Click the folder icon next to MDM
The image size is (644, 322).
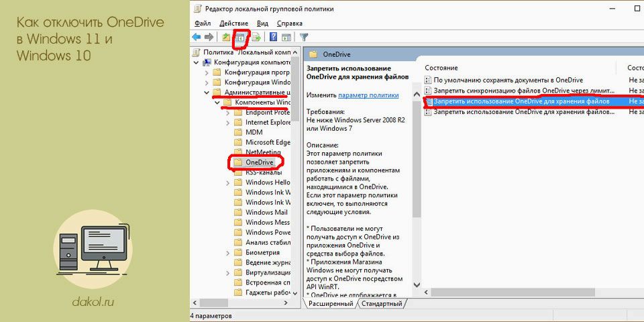238,132
